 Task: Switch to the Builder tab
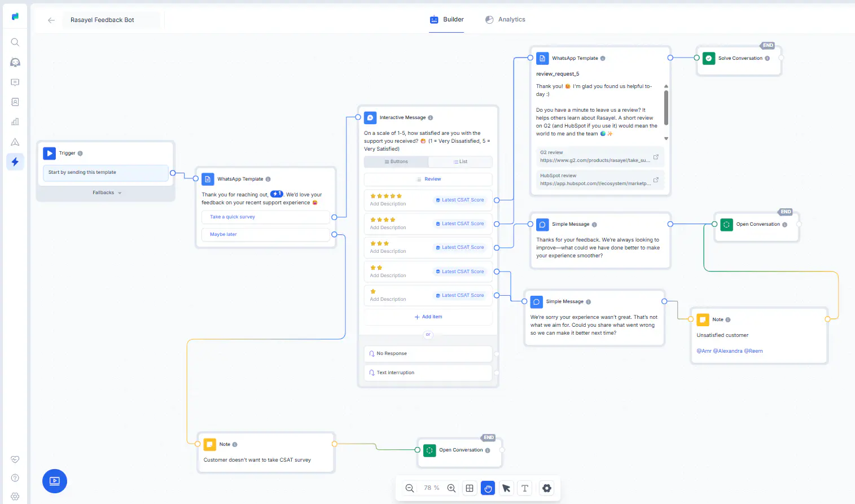tap(446, 19)
